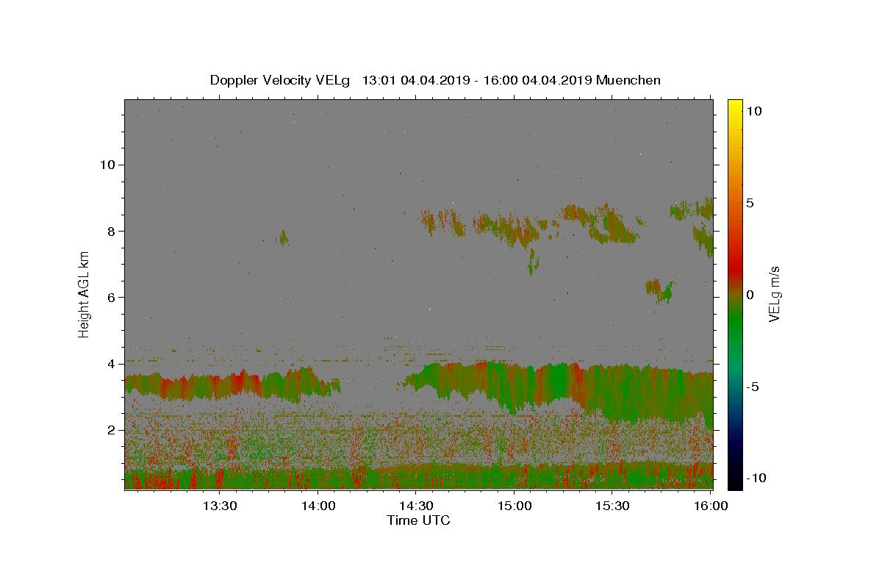Click the colorbar label 0
This screenshot has height=588, width=882.
[749, 295]
